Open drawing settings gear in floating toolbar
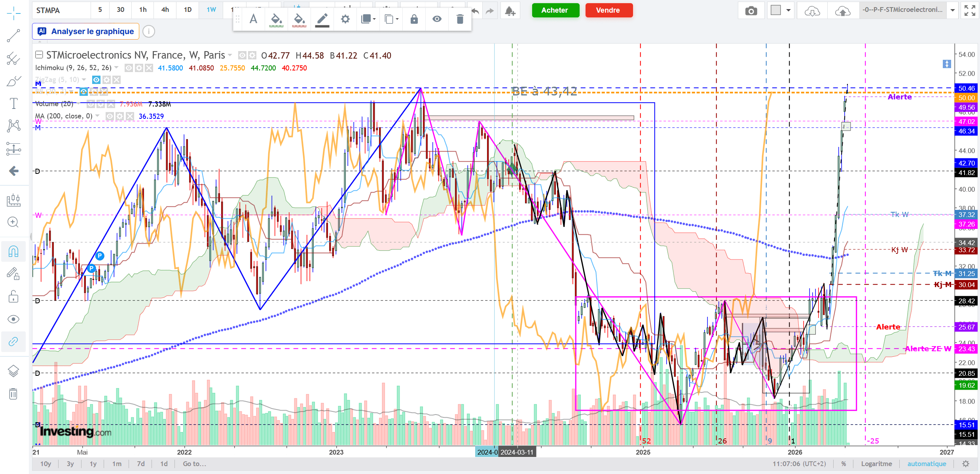 [345, 19]
